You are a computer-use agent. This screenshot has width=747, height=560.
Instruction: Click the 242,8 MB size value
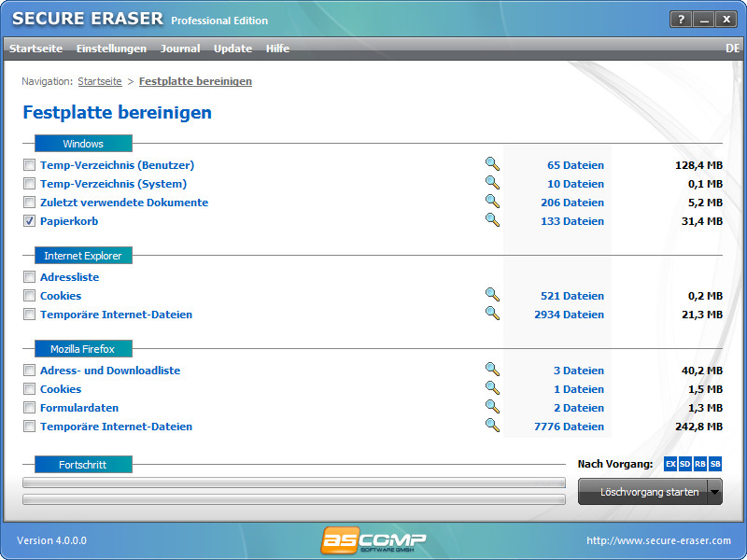698,427
